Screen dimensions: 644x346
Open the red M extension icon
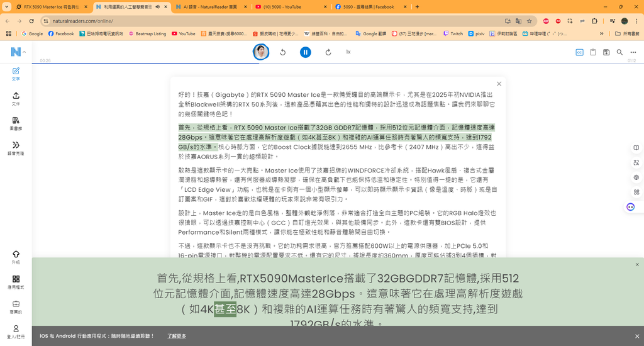coord(558,21)
